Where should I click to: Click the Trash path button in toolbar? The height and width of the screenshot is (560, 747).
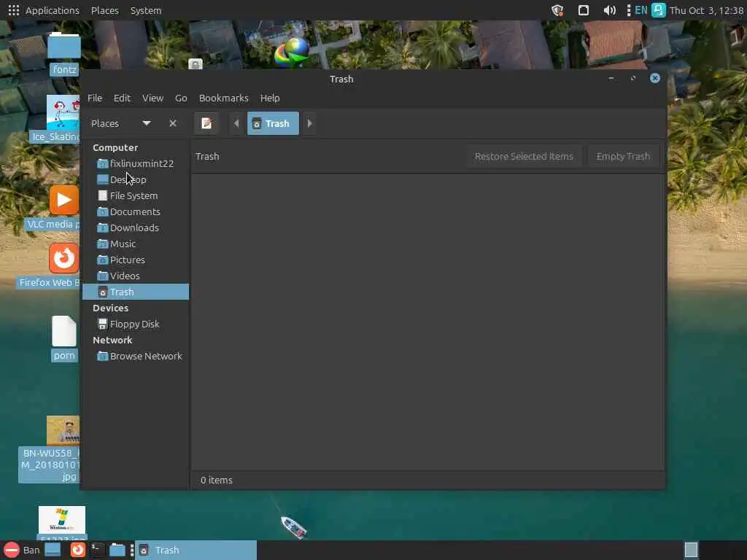tap(273, 123)
